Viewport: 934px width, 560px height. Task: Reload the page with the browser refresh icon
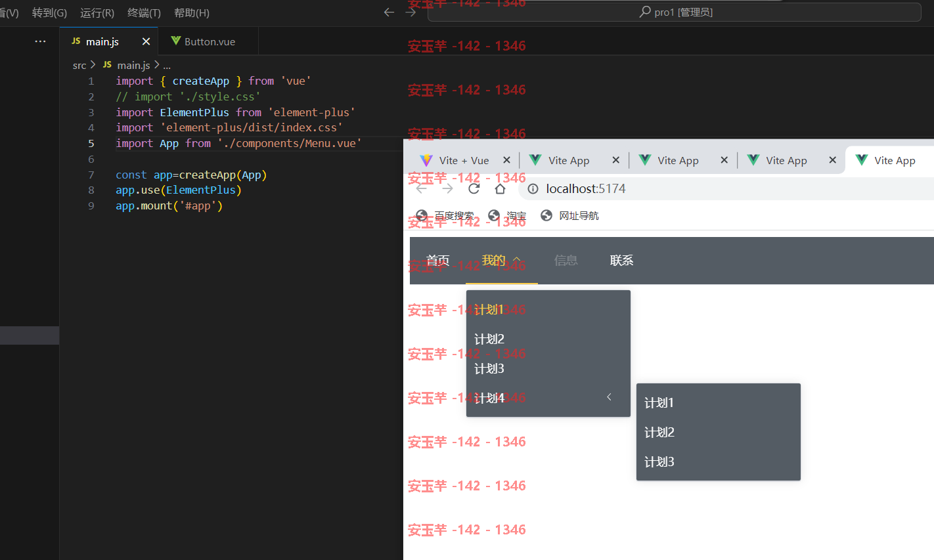(474, 188)
